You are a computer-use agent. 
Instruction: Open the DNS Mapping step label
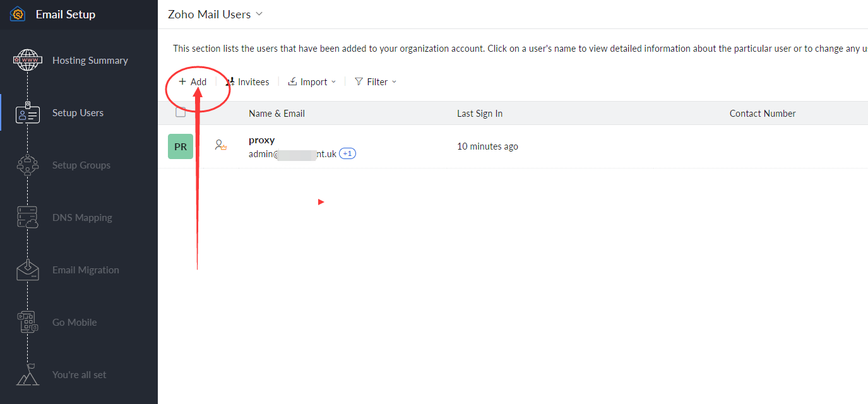[x=82, y=218]
